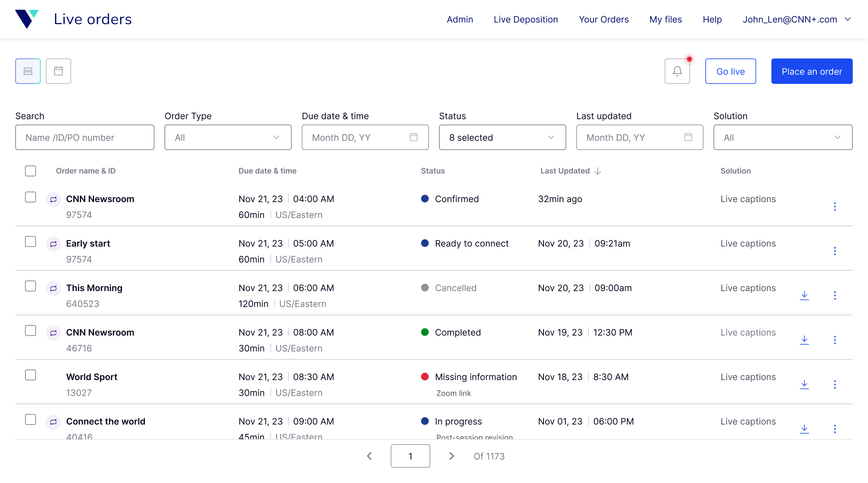The image size is (868, 483).
Task: Open calendar picker in Due date filter
Action: 413,137
